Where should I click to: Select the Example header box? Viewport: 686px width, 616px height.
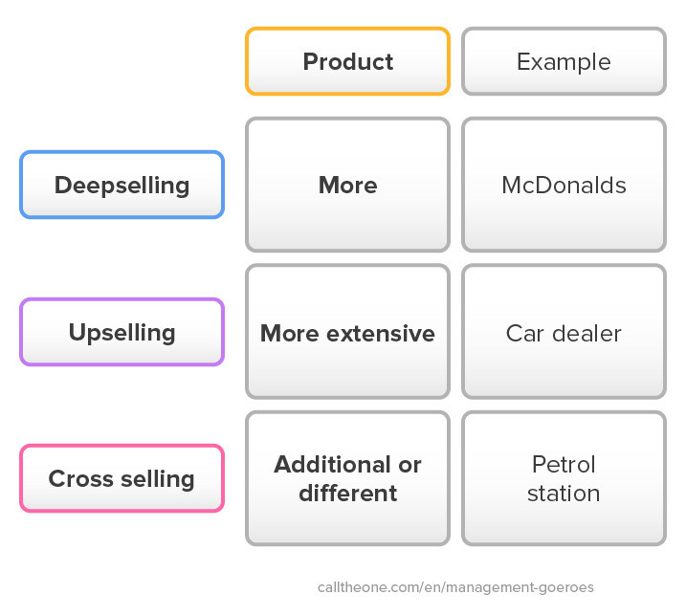coord(564,61)
